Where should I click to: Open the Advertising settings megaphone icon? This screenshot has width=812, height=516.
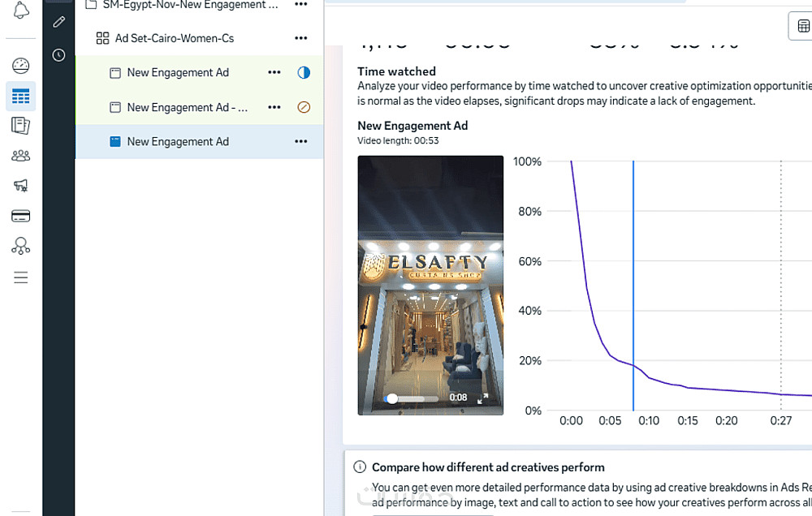21,185
